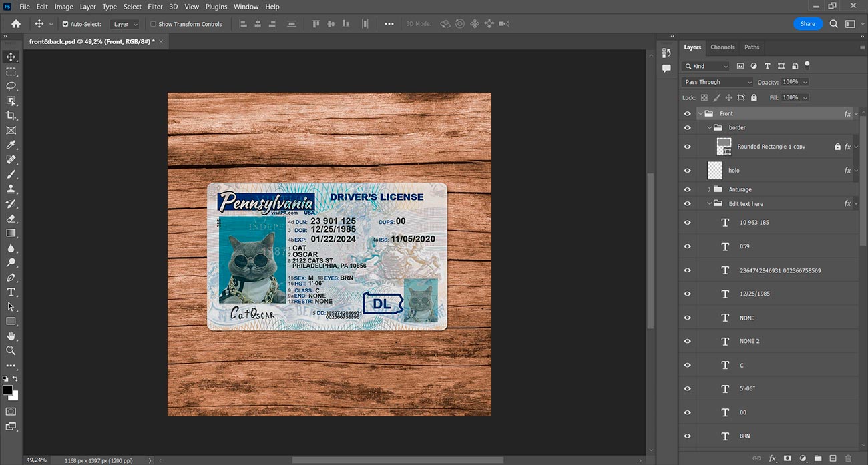Select the Brush tool
Image resolution: width=868 pixels, height=465 pixels.
pos(11,174)
